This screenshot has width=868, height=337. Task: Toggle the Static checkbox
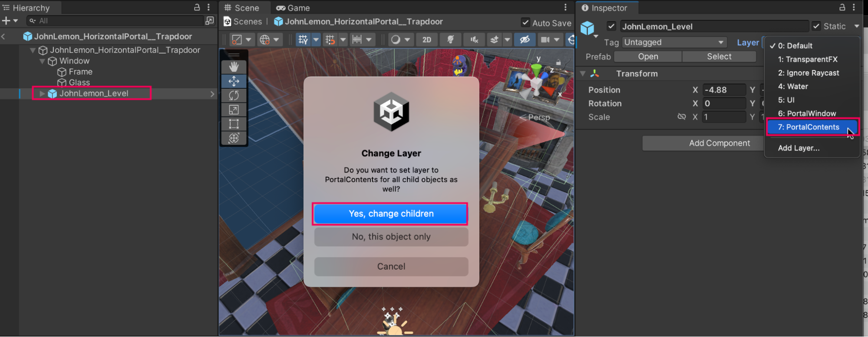(816, 26)
